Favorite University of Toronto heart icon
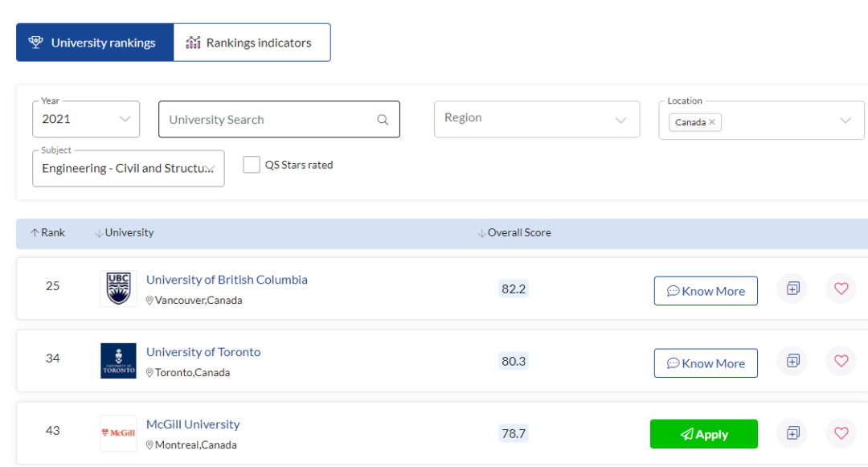Viewport: 868px width, 467px height. [x=841, y=361]
